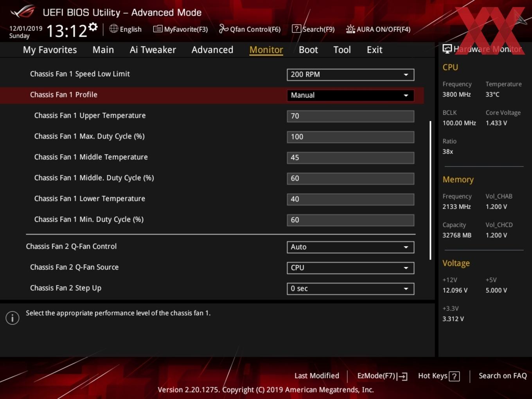Click the Core Voltage 1.433 V value
Image resolution: width=532 pixels, height=399 pixels.
[x=496, y=123]
